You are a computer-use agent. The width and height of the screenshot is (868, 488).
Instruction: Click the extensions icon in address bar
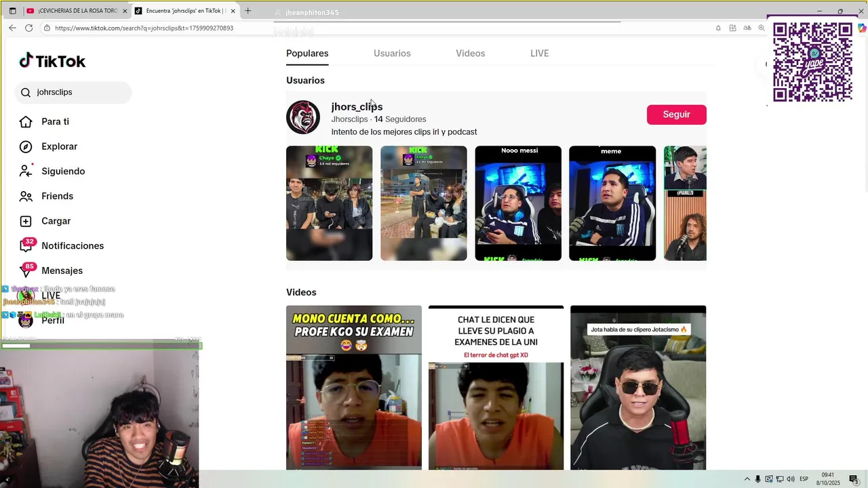click(x=732, y=28)
